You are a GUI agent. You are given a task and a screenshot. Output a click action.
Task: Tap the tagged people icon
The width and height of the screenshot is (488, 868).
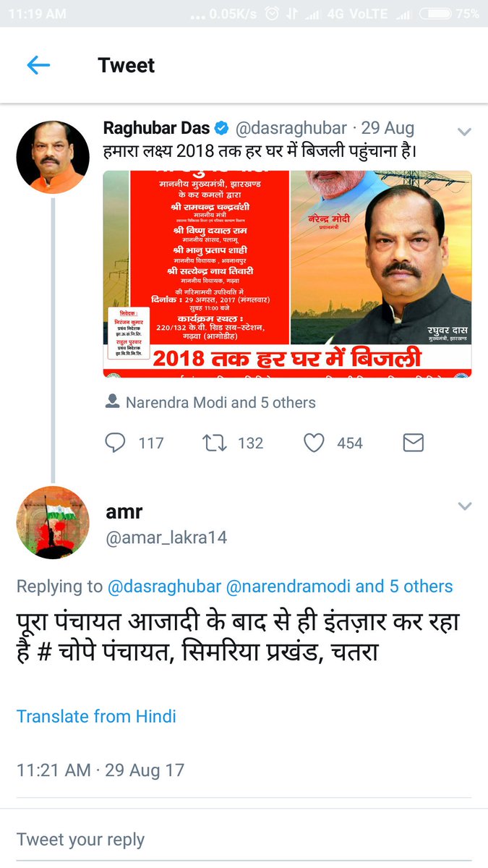point(112,402)
